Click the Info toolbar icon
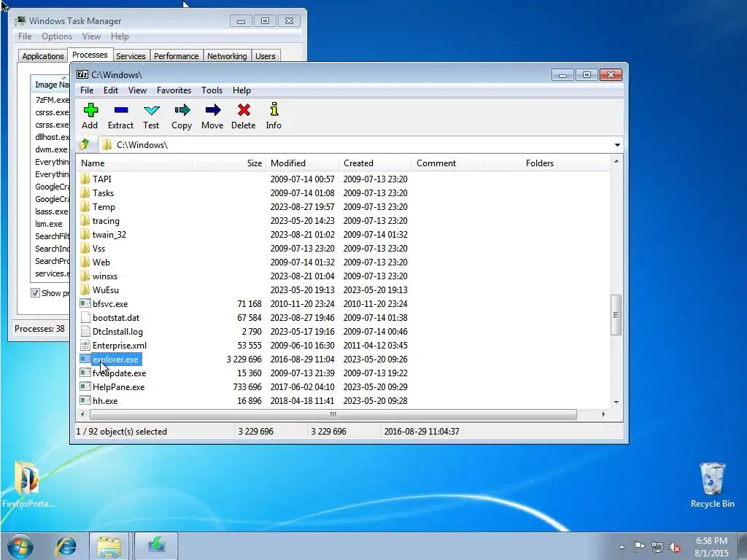The image size is (747, 560). click(x=274, y=109)
